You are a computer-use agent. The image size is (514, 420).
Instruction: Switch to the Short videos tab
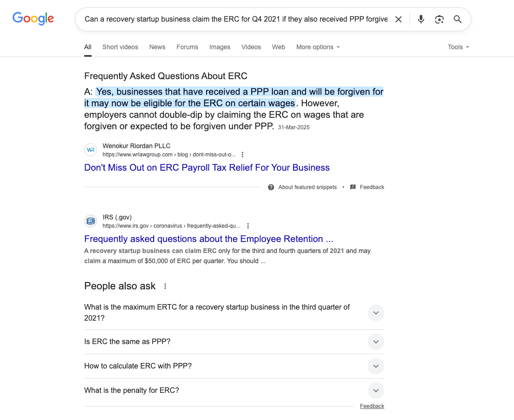(x=120, y=47)
